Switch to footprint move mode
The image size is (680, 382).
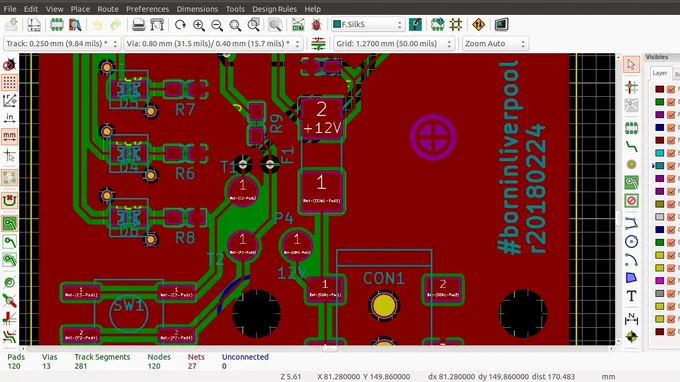click(x=437, y=25)
